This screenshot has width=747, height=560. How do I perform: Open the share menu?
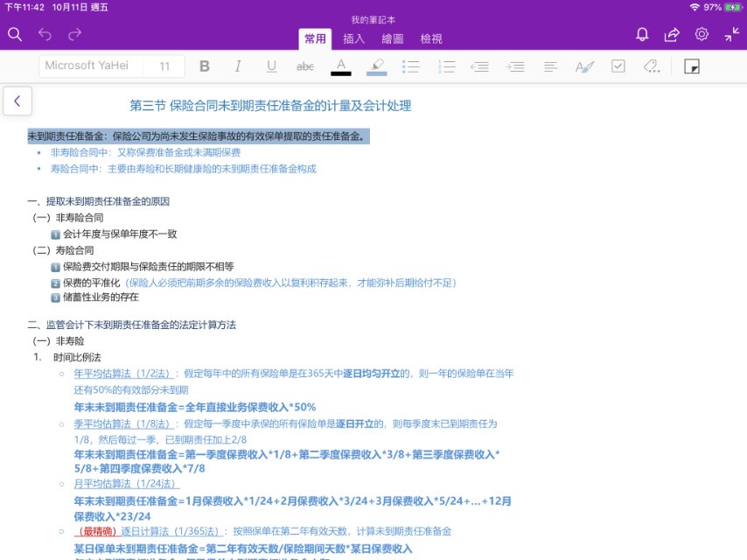click(x=672, y=34)
